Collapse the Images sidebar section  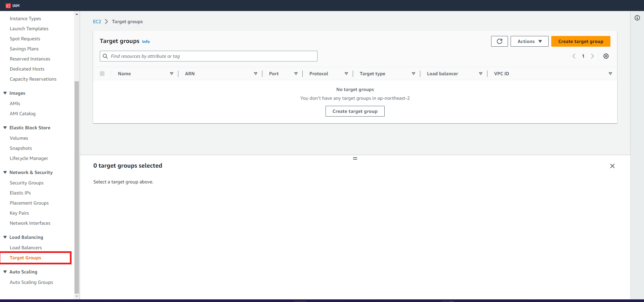click(5, 93)
